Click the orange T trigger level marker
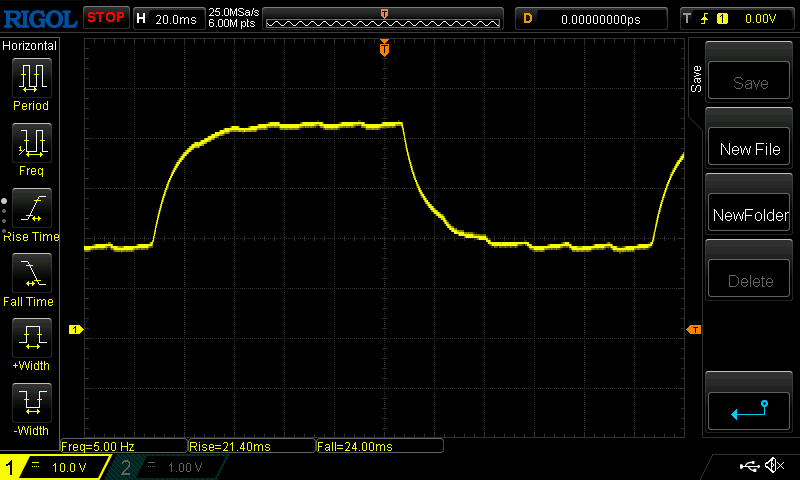 pyautogui.click(x=694, y=330)
